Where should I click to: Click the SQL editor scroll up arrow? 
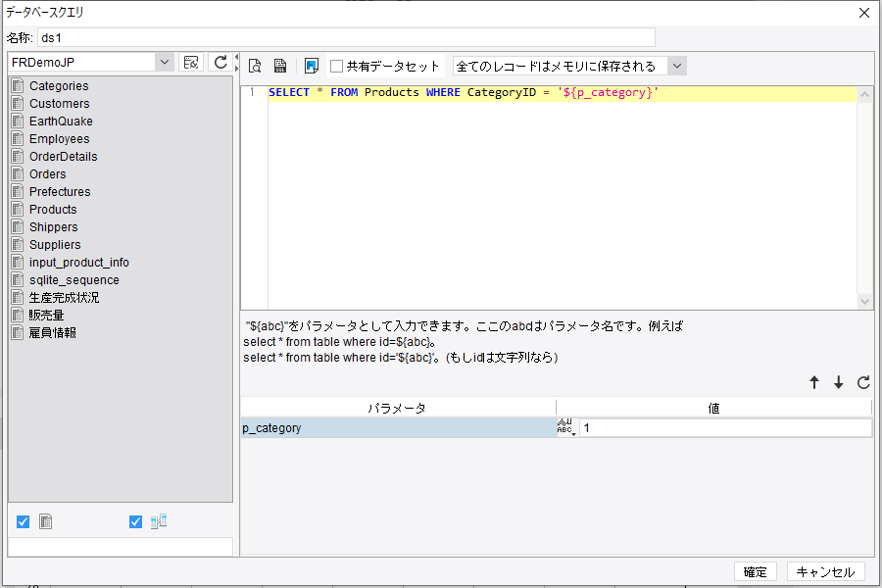(864, 94)
